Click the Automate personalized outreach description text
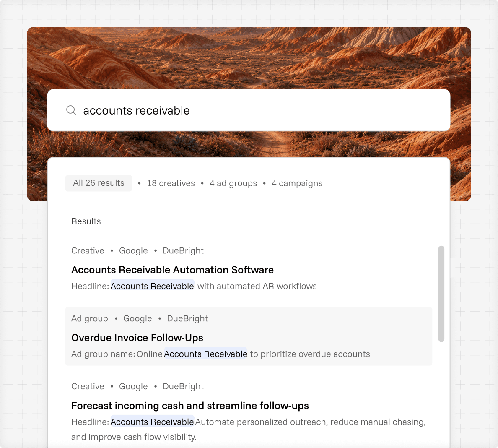 tap(248, 429)
